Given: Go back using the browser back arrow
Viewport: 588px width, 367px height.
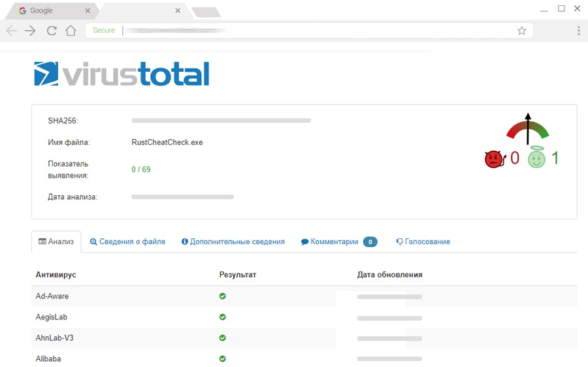Looking at the screenshot, I should coord(12,31).
